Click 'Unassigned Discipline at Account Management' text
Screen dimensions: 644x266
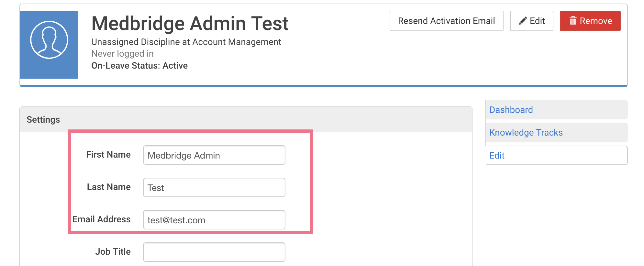tap(186, 42)
